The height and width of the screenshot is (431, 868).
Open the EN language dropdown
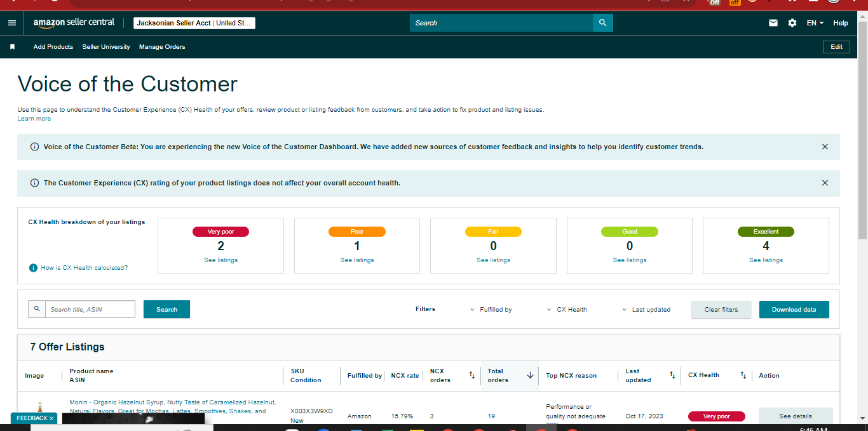click(815, 23)
